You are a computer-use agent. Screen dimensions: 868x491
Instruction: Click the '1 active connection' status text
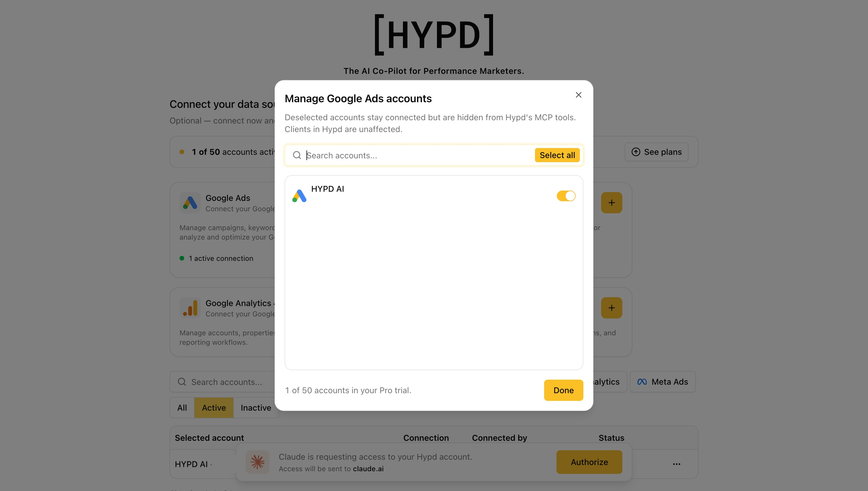tap(221, 258)
